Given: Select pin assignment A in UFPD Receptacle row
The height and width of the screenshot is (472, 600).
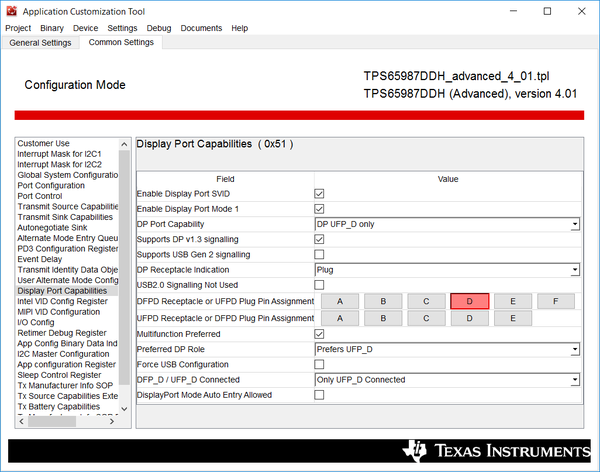Looking at the screenshot, I should tap(340, 318).
